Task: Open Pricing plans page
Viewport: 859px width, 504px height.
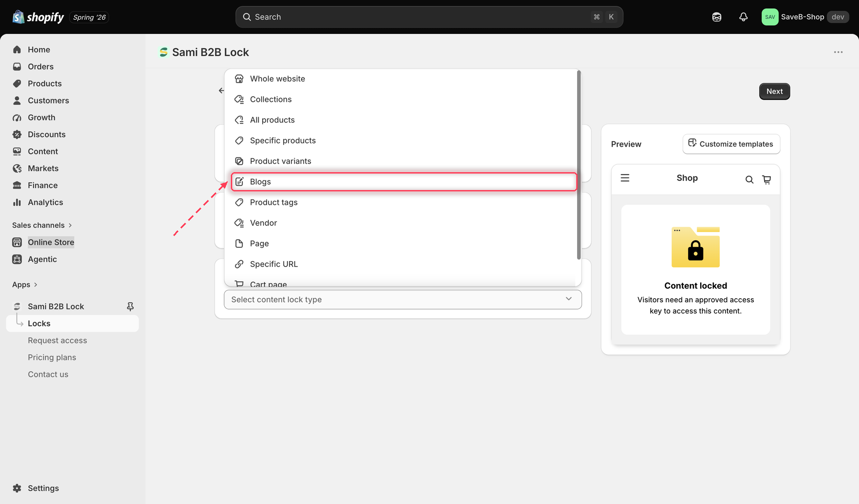Action: pos(52,357)
